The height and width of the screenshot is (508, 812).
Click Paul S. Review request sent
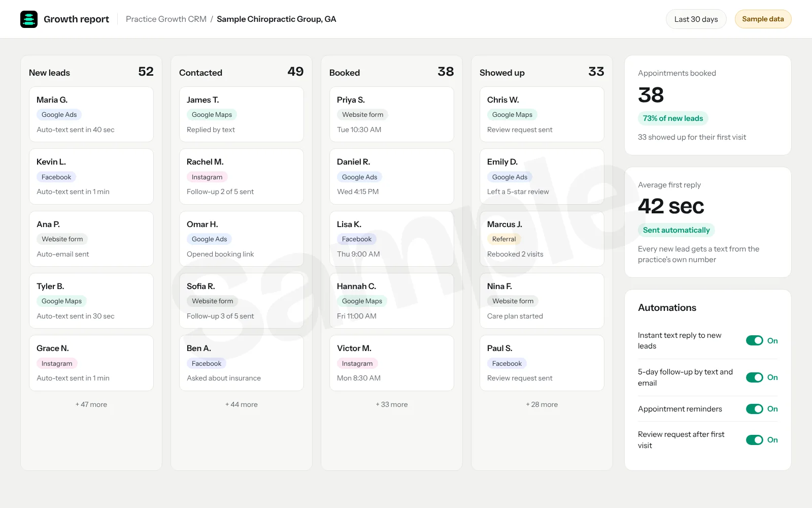coord(520,378)
